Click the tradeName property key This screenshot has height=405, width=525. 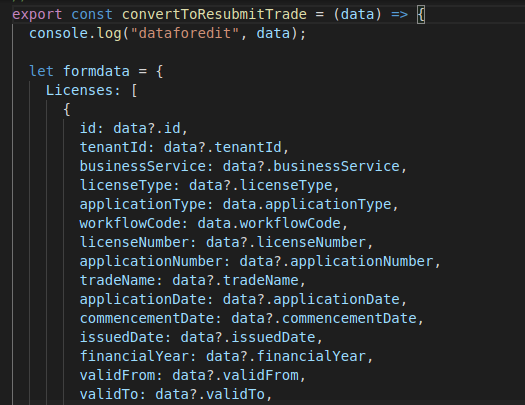point(117,280)
